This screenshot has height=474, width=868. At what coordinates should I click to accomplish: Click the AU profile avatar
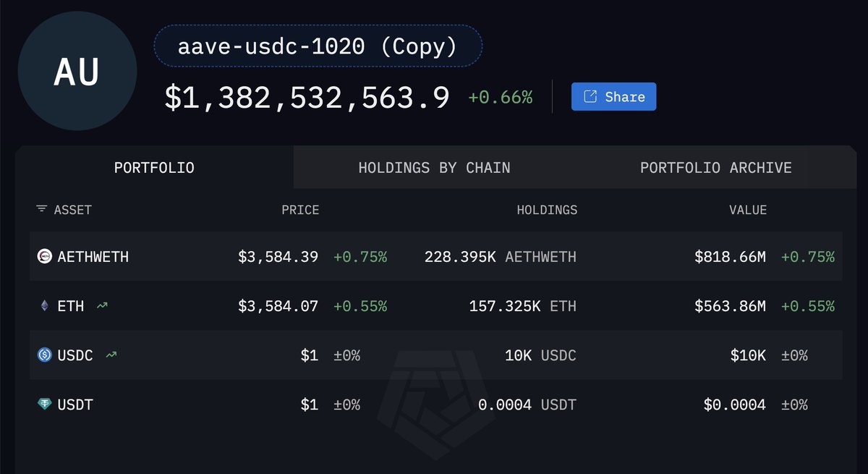77,71
